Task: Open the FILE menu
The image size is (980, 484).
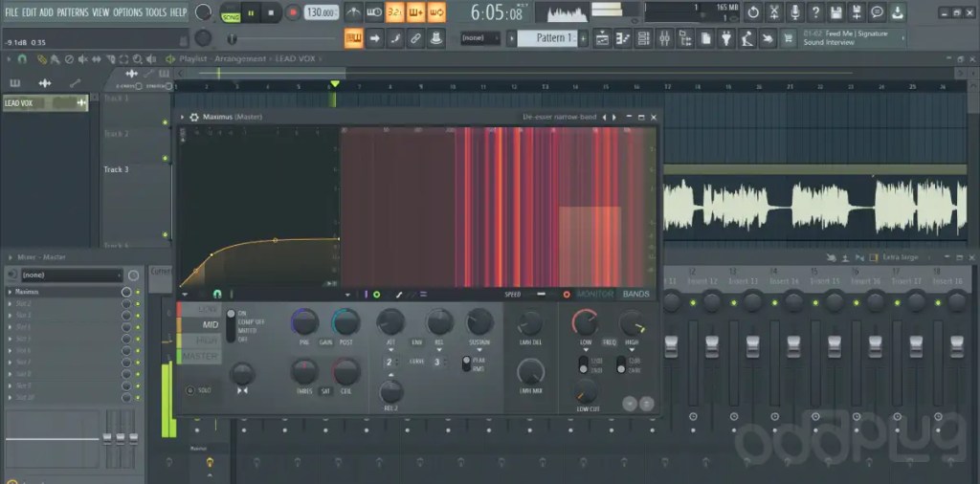Action: pos(11,11)
